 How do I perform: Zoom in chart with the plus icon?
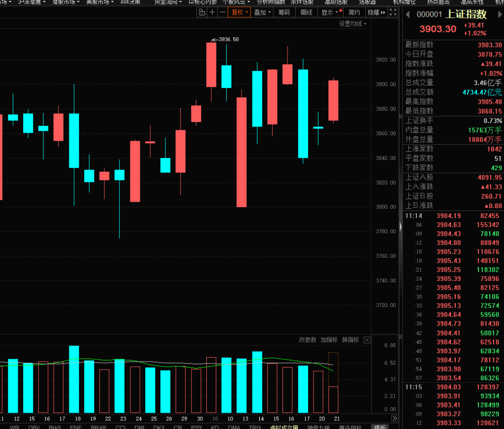(212, 12)
